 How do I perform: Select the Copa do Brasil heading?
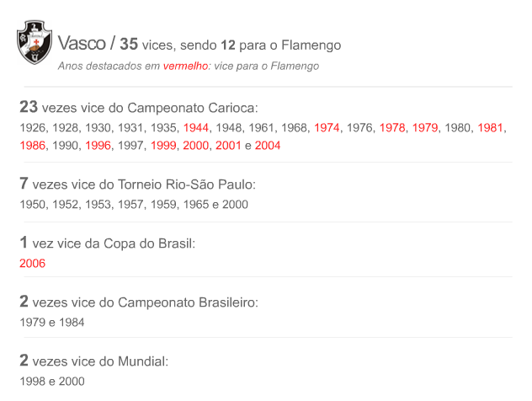[x=108, y=243]
